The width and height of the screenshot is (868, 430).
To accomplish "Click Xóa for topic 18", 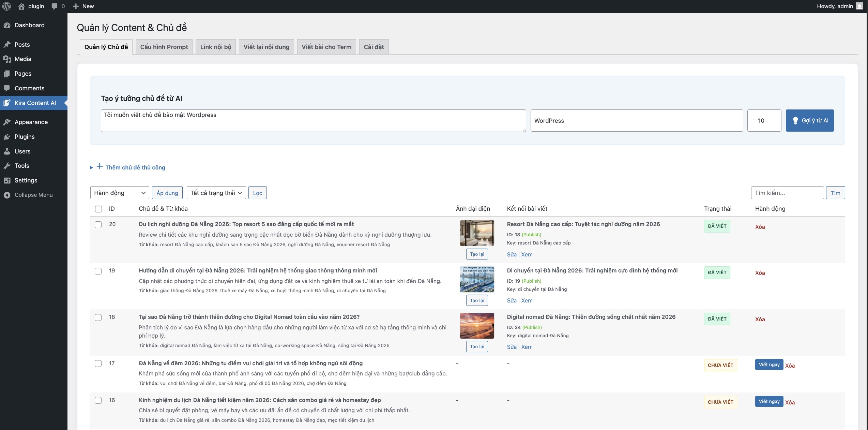I will (x=760, y=319).
